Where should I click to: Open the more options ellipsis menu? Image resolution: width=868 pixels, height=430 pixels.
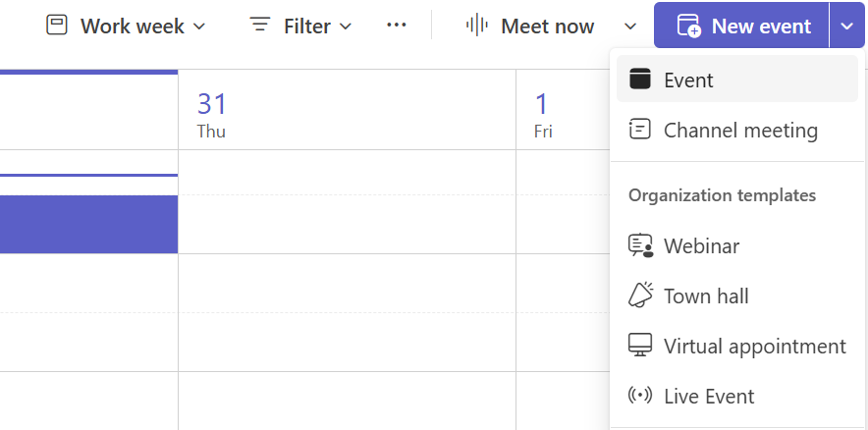coord(397,25)
